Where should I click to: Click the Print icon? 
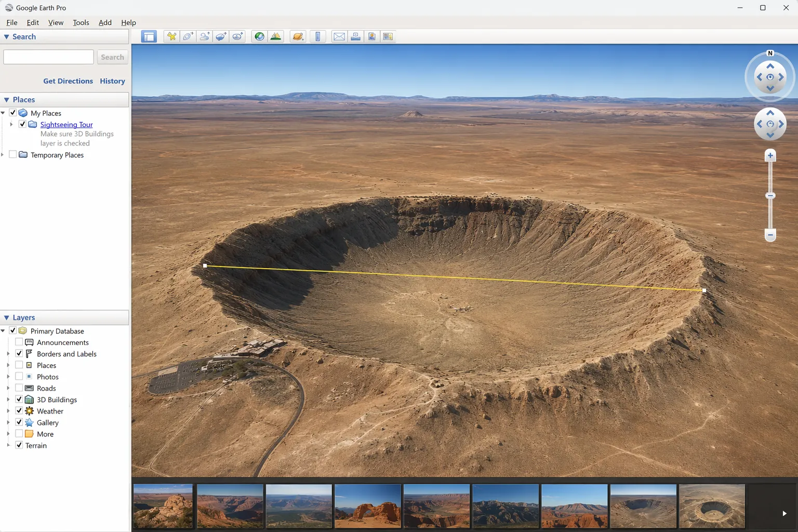(x=355, y=36)
